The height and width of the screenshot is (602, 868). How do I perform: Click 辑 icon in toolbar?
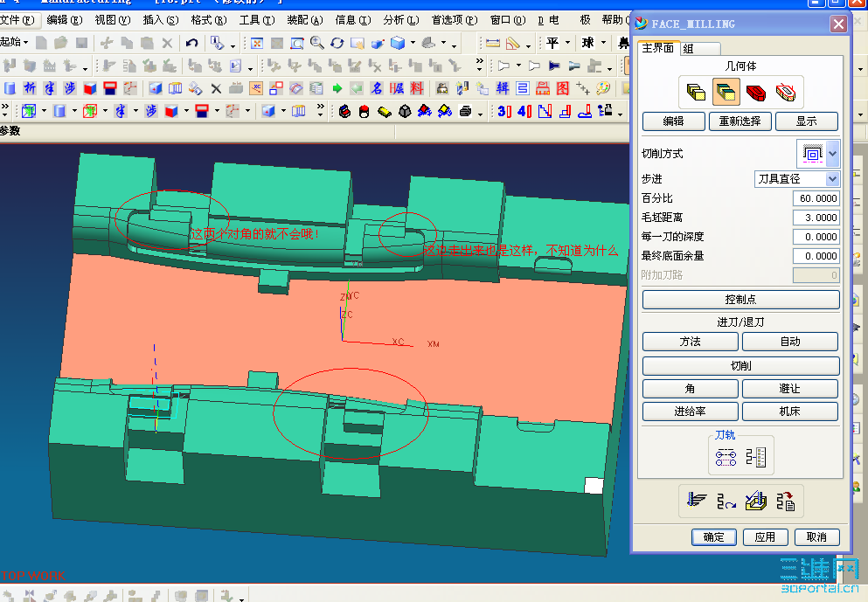pyautogui.click(x=503, y=88)
